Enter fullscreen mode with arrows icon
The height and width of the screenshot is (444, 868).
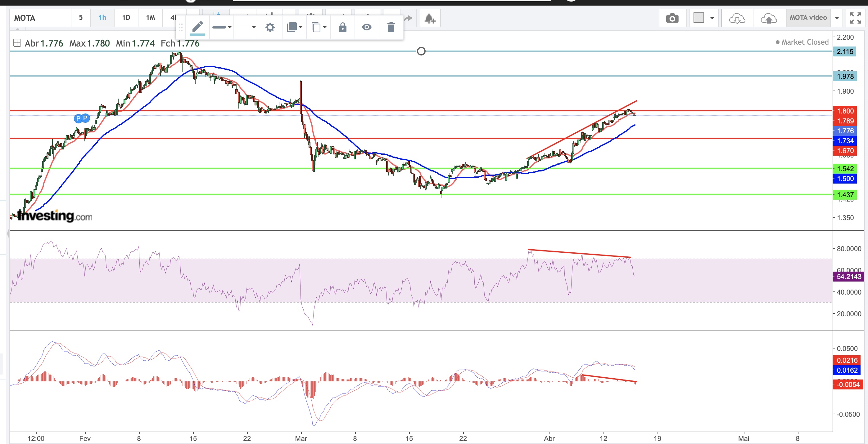[855, 18]
